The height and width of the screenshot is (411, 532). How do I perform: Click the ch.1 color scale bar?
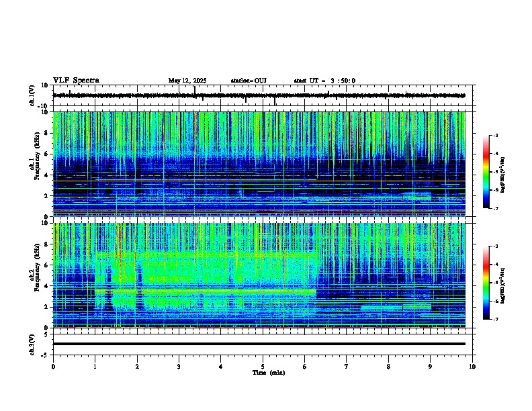486,172
